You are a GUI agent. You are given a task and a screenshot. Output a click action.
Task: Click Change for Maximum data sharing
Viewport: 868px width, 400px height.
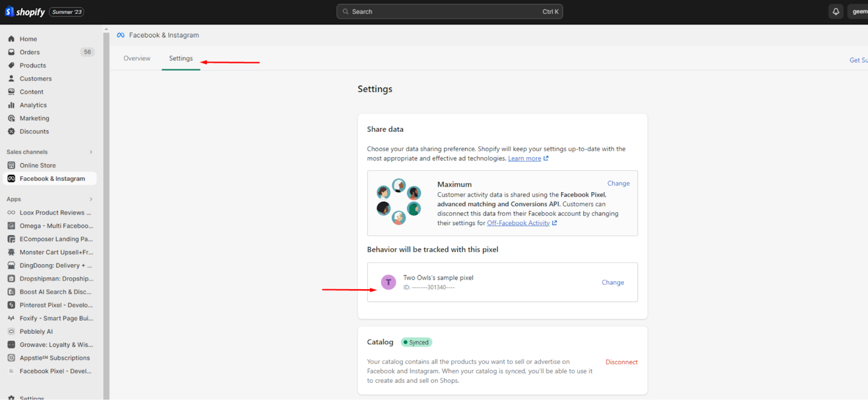618,183
